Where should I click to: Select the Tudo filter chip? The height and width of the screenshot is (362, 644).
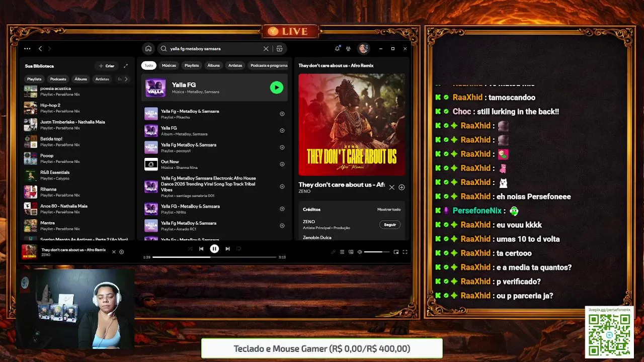(x=149, y=65)
